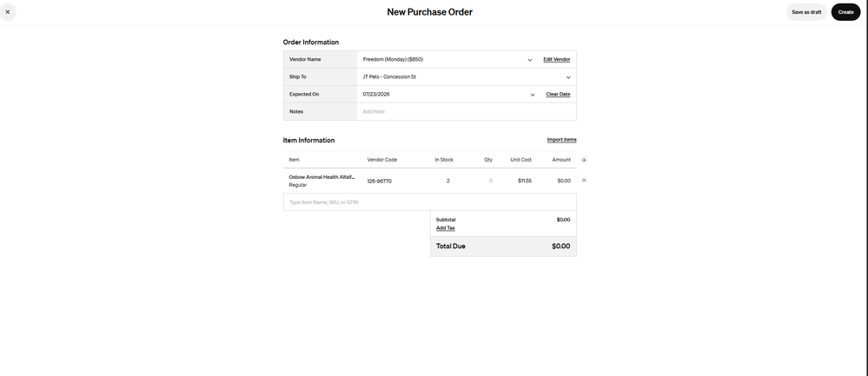Click the Qty column header

488,160
